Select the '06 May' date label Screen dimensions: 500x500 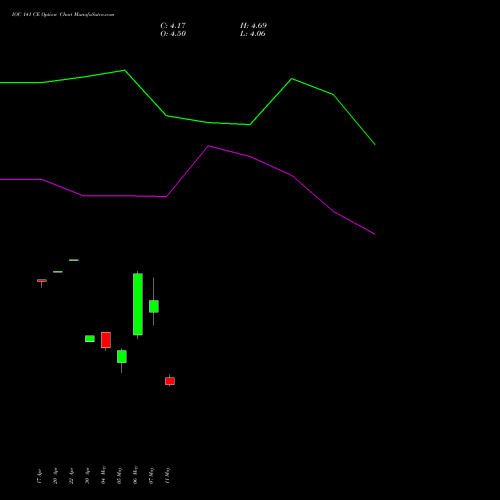pos(135,475)
